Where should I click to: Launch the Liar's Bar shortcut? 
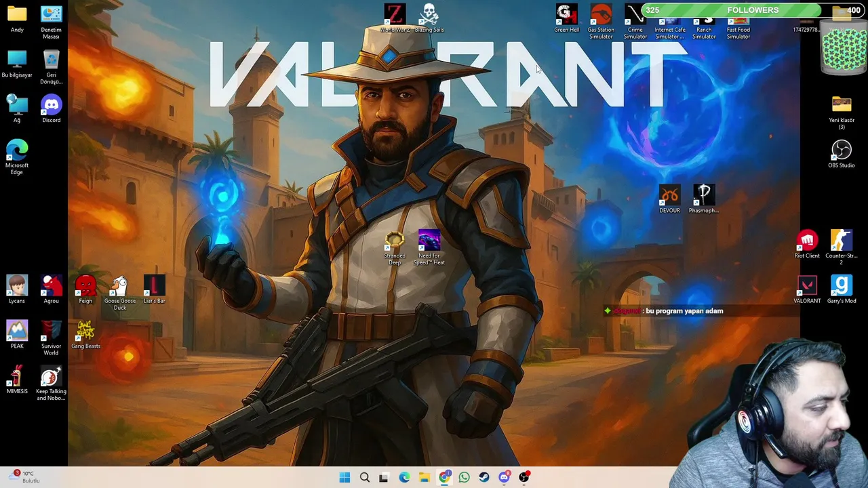tap(154, 289)
